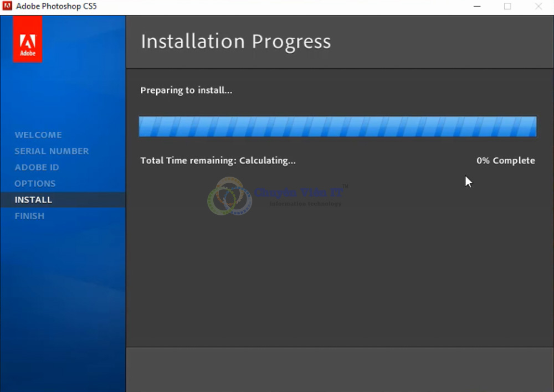The height and width of the screenshot is (392, 554).
Task: Choose the OPTIONS step
Action: pos(35,183)
